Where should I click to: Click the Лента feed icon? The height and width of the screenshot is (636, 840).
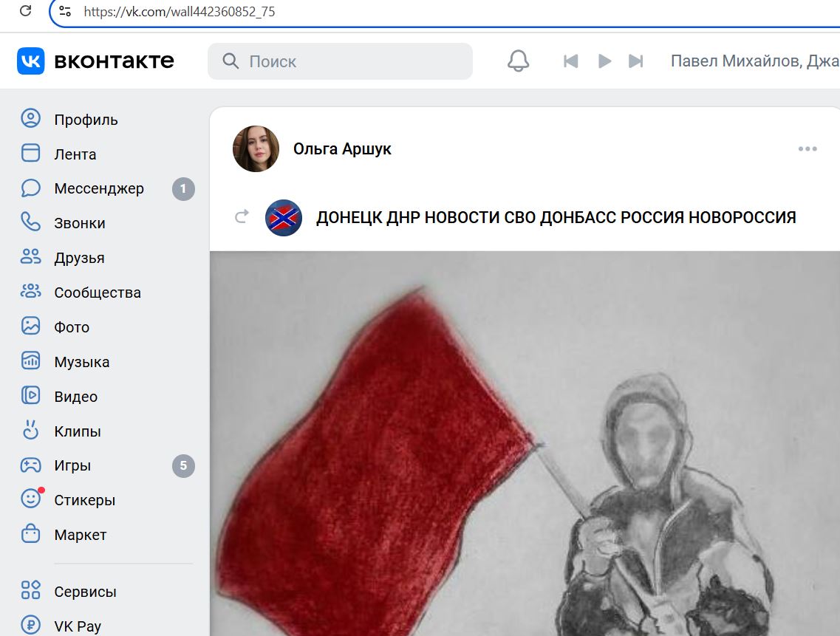click(x=30, y=153)
